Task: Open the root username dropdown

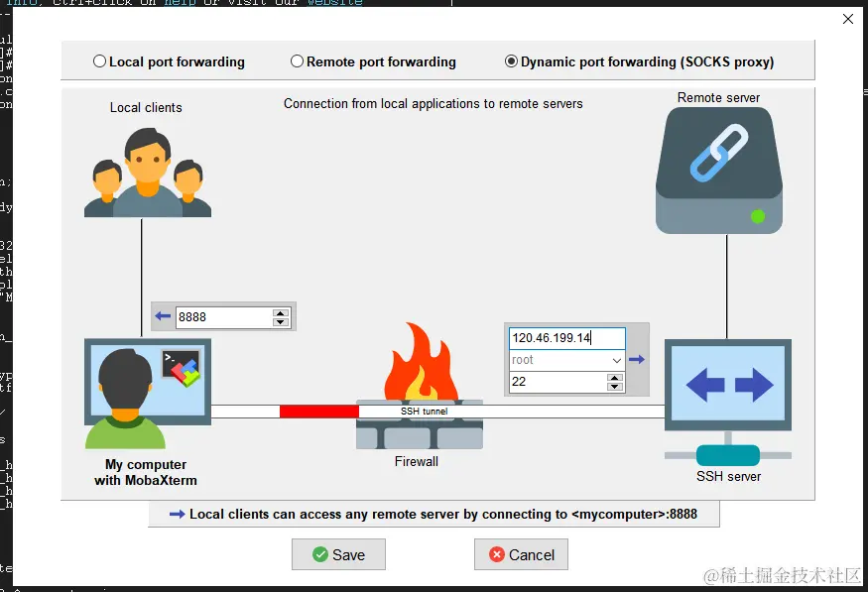Action: click(616, 360)
